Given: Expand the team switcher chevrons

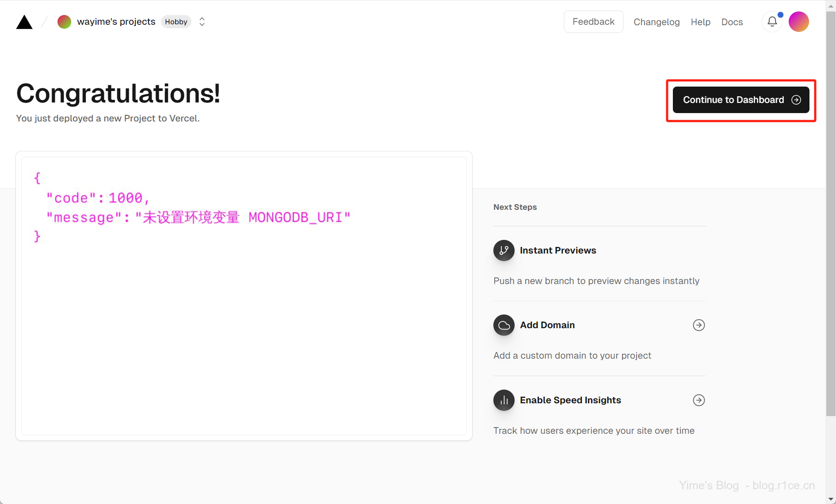Looking at the screenshot, I should pyautogui.click(x=202, y=22).
